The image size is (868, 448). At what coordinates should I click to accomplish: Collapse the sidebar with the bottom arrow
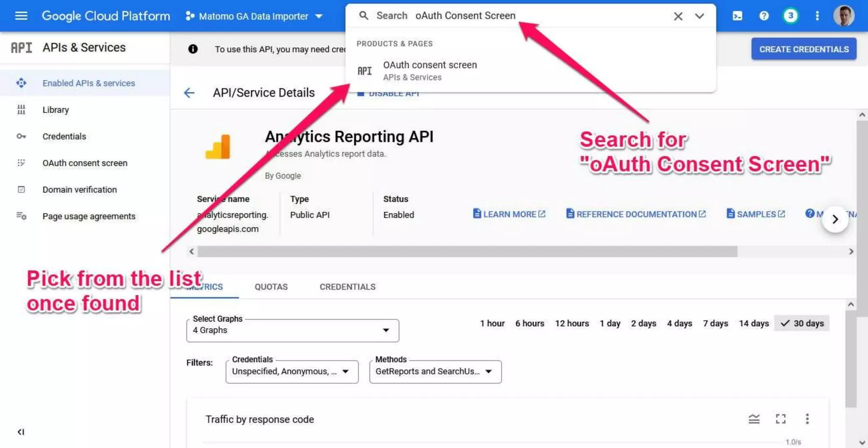pos(21,432)
